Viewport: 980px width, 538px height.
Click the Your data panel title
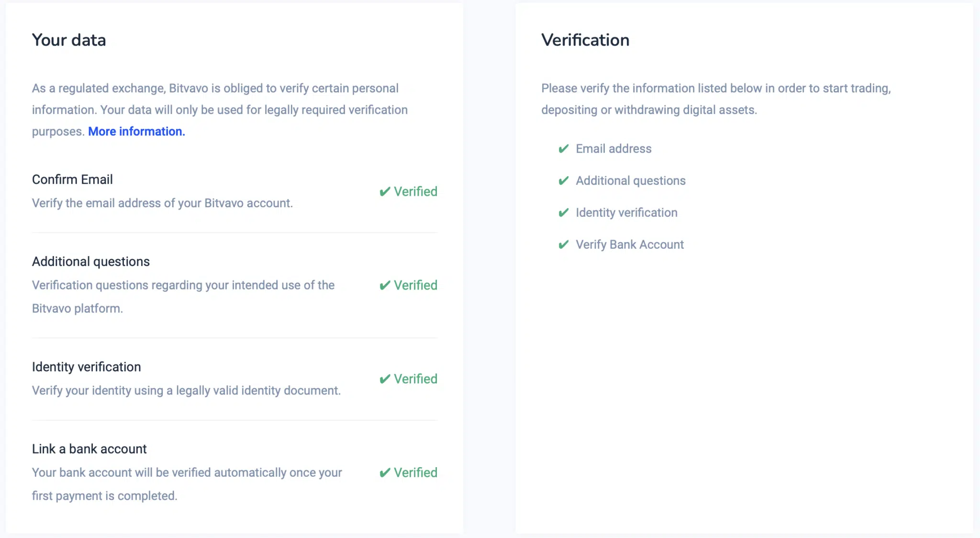(x=69, y=40)
